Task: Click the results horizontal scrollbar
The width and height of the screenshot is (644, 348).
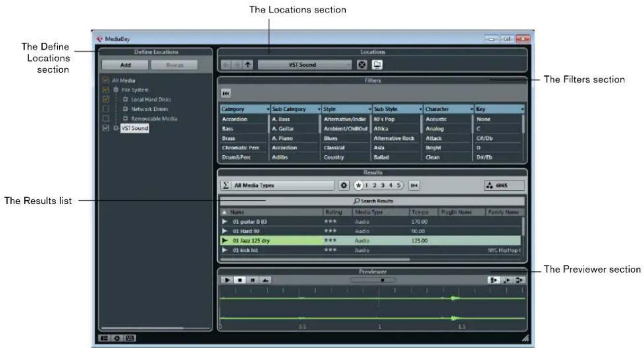Action: pos(315,259)
